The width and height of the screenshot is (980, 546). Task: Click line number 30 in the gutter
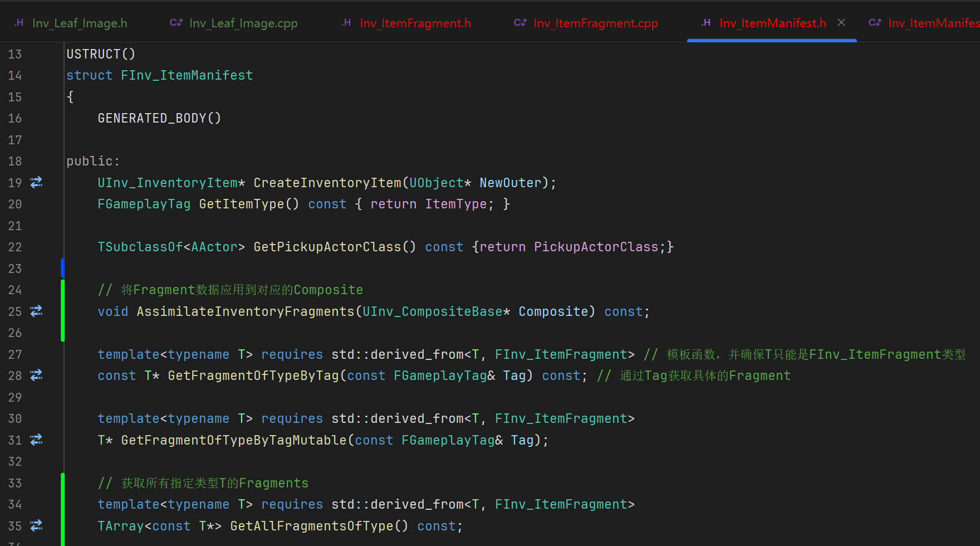point(15,418)
